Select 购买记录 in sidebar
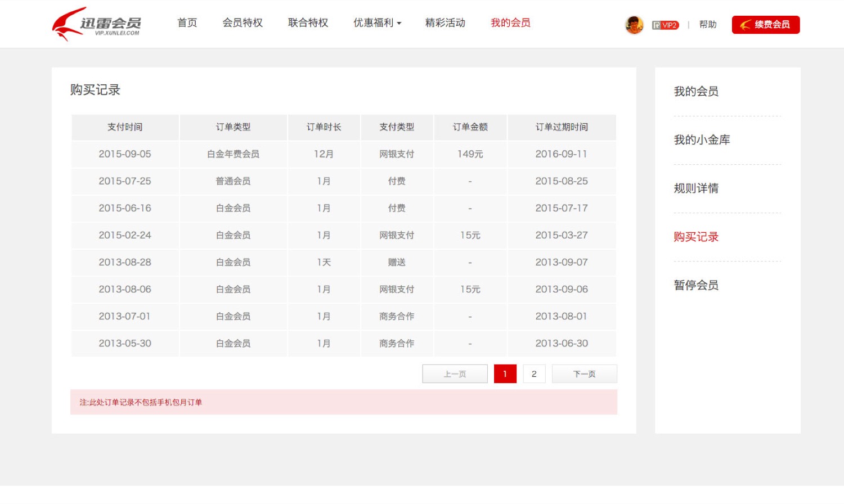The image size is (844, 504). tap(696, 237)
